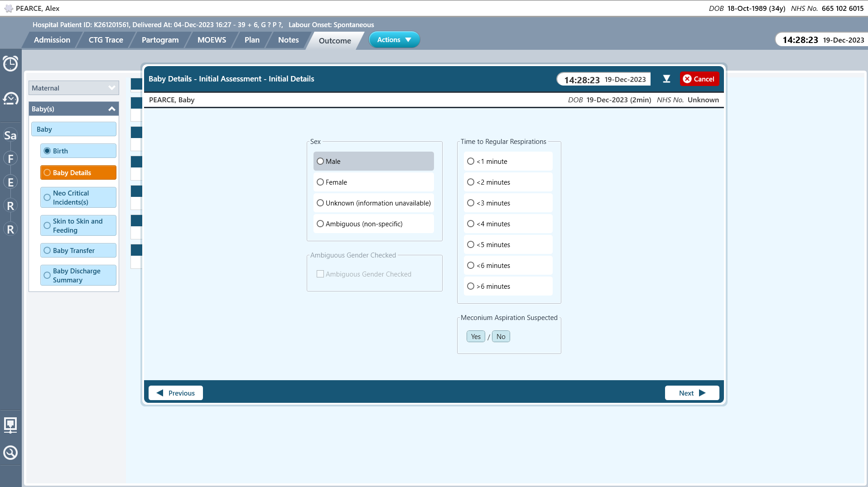Click the dialog time field 14:28:23

604,79
